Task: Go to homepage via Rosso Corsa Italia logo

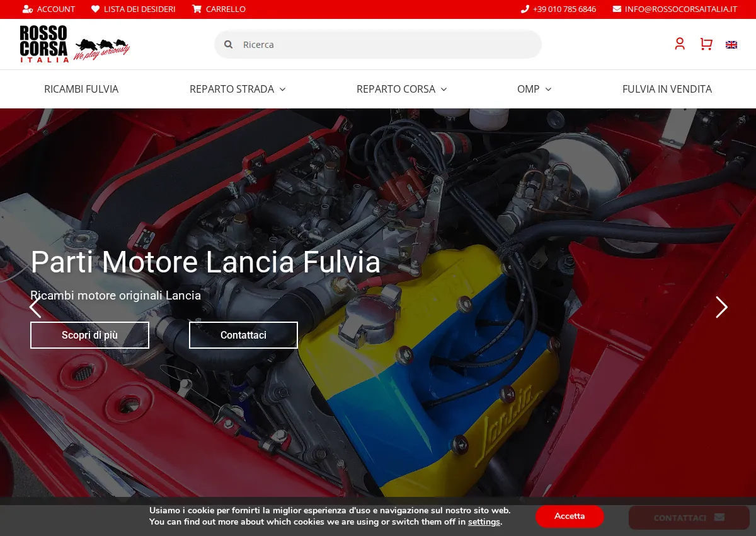Action: (x=74, y=44)
